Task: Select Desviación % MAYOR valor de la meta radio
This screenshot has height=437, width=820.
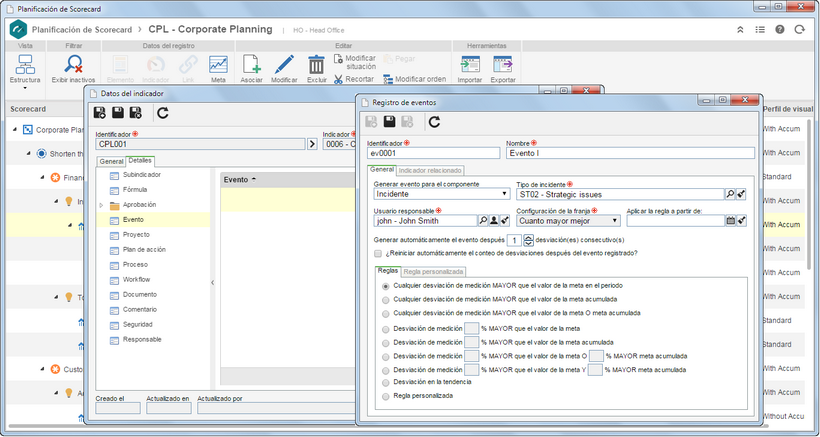Action: click(x=385, y=329)
